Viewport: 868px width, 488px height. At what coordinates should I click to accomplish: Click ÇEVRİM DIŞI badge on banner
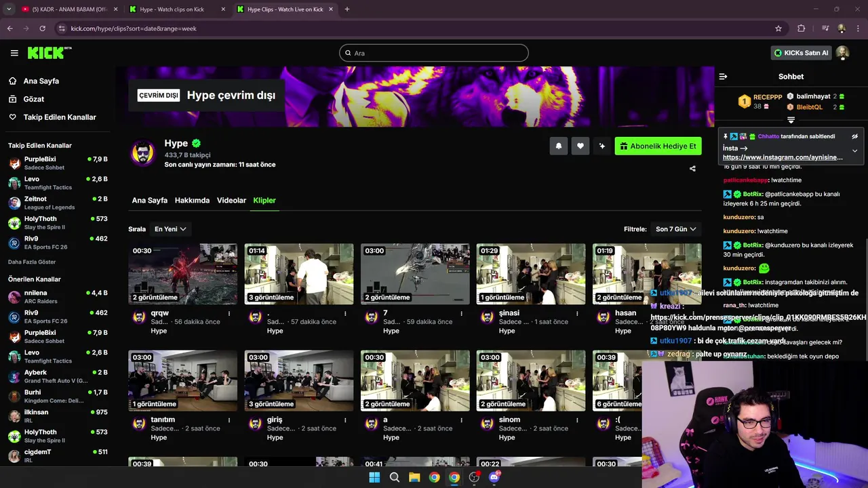158,96
